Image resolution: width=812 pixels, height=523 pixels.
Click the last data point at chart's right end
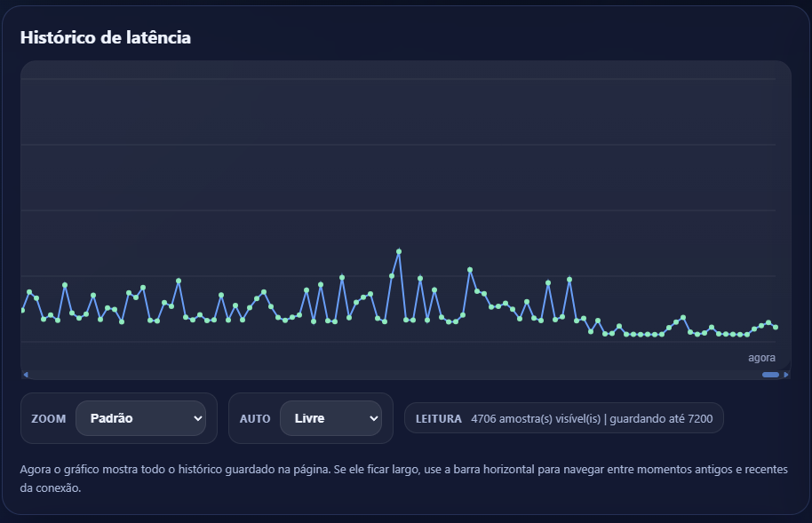776,328
